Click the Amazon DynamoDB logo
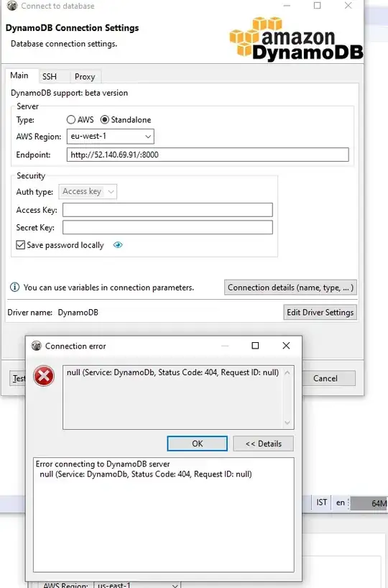Viewport: 388px width, 588px height. click(x=296, y=39)
